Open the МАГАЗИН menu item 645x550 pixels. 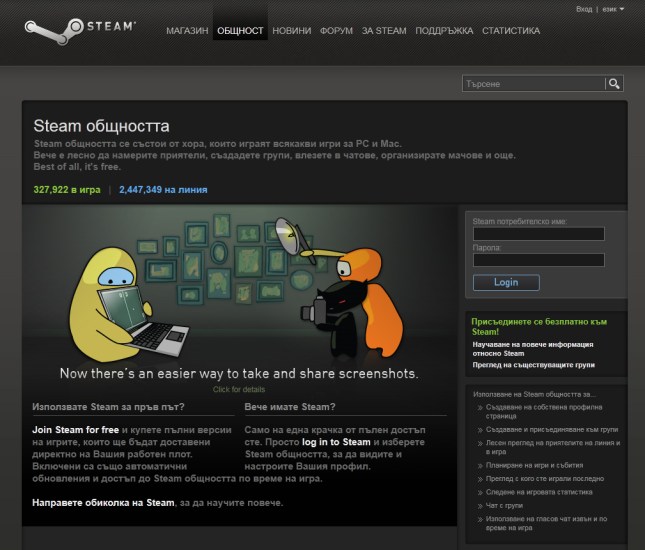187,31
